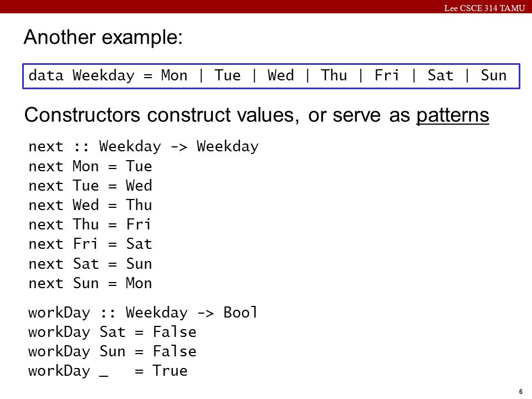Select the "data Weekday" text in the box
532x399 pixels.
[x=81, y=75]
